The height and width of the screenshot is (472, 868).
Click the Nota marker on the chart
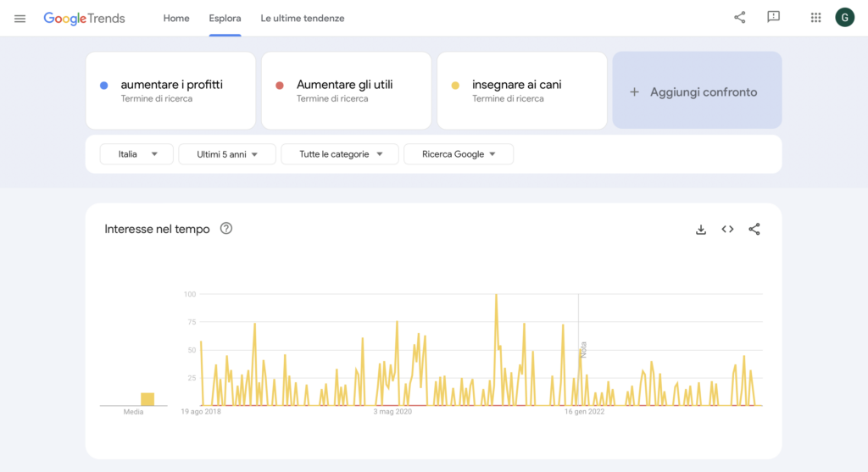coord(583,349)
